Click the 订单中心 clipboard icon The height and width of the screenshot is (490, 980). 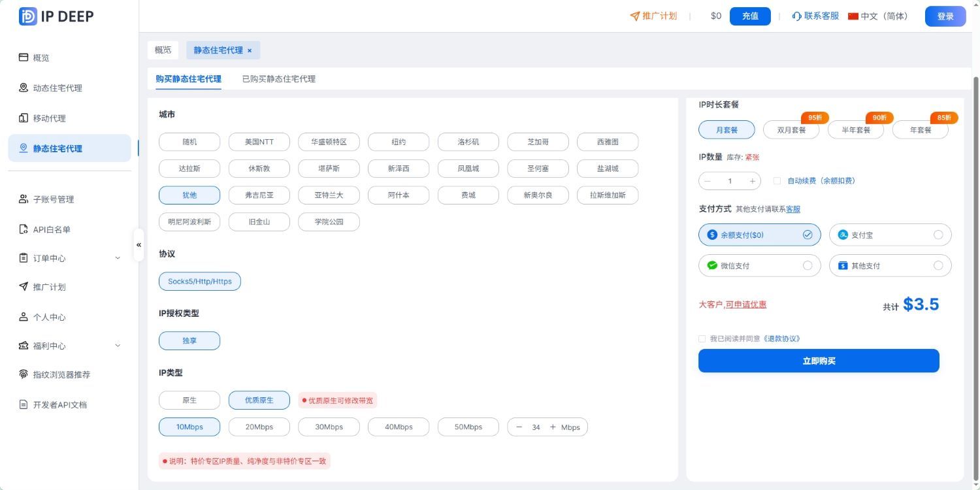(24, 258)
